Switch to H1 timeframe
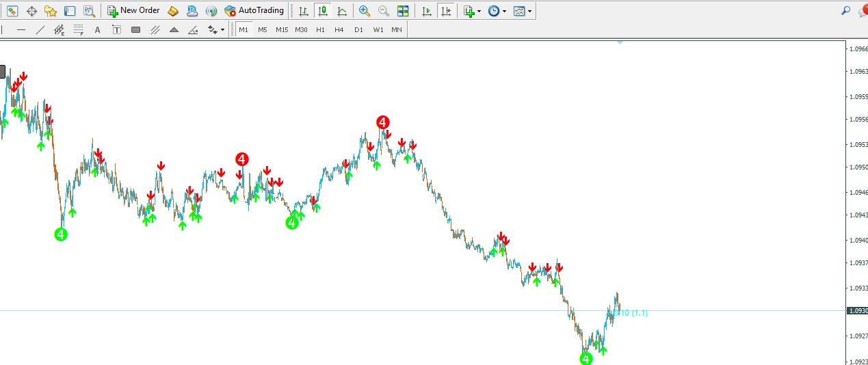The height and width of the screenshot is (365, 868). point(320,29)
